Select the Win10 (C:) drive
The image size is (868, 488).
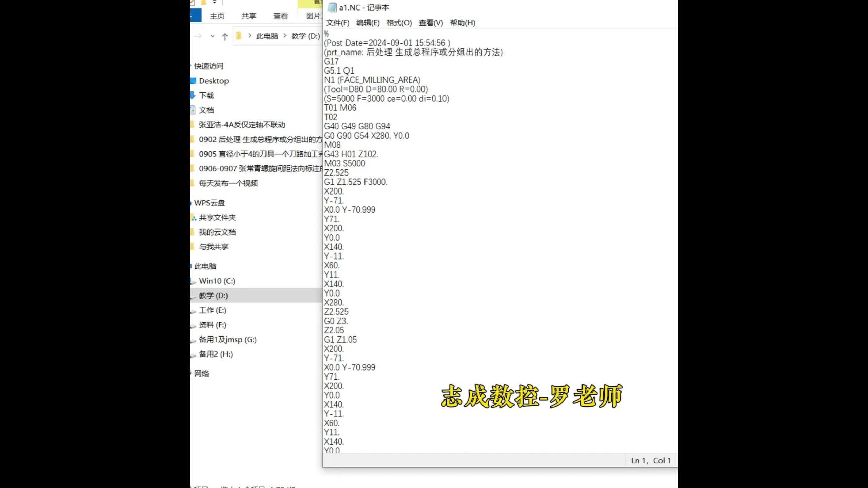tap(218, 281)
